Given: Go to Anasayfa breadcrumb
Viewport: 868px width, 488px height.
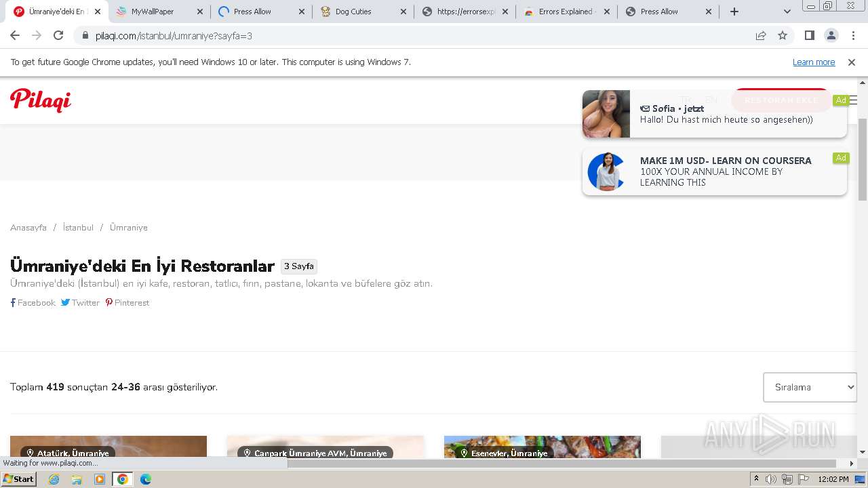Looking at the screenshot, I should pos(28,228).
